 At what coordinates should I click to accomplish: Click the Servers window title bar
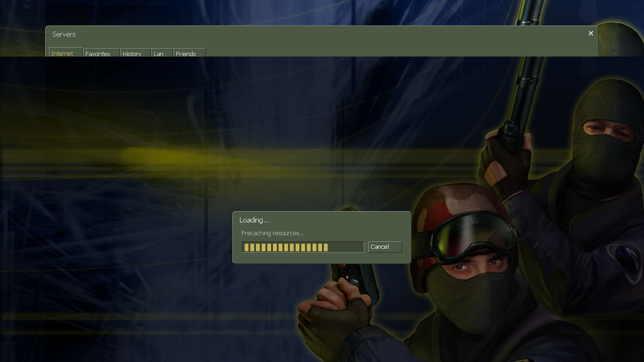302,34
